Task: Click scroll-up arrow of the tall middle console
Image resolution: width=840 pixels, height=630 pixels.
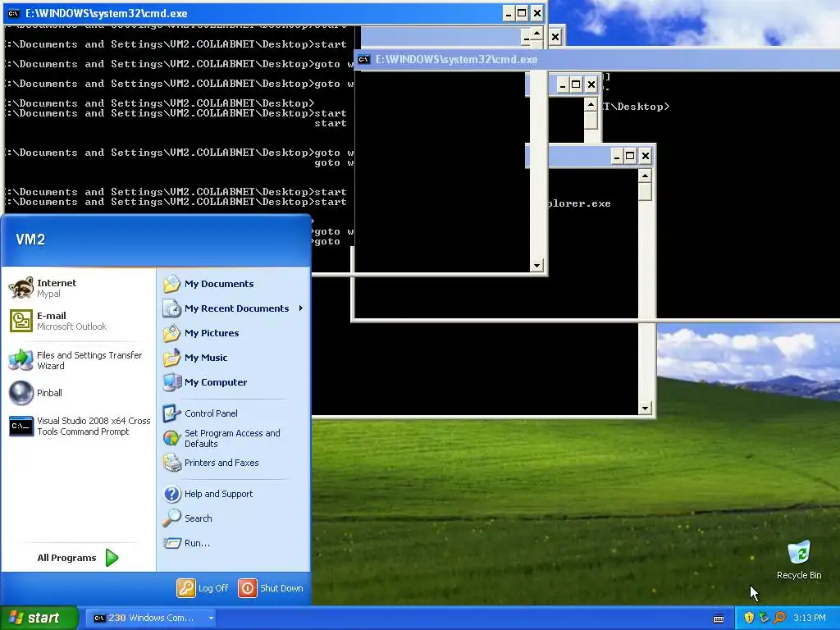Action: (x=536, y=33)
